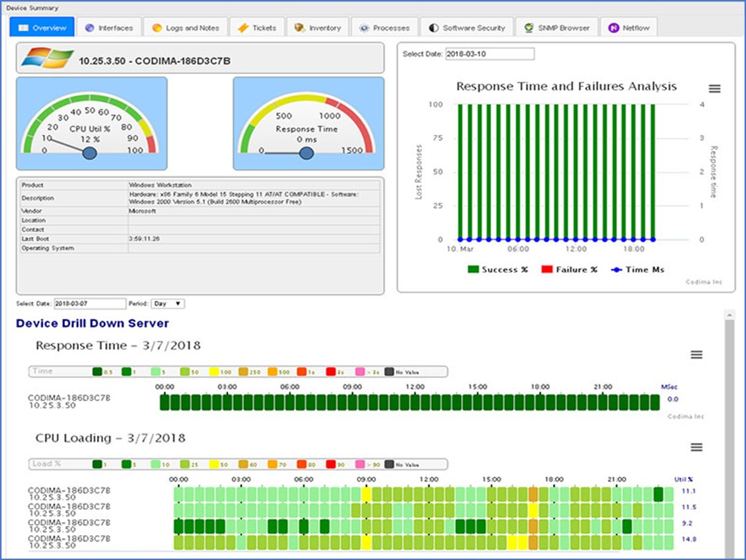Switch to the Processes tab
Viewport: 746px width, 560px height.
coord(385,28)
